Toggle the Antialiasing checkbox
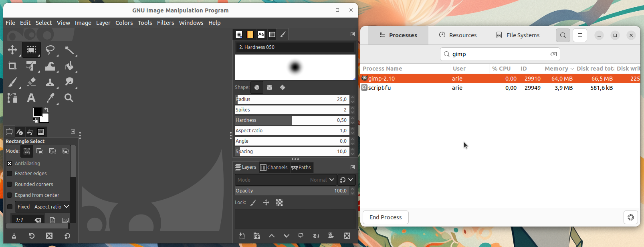644x247 pixels. 10,164
